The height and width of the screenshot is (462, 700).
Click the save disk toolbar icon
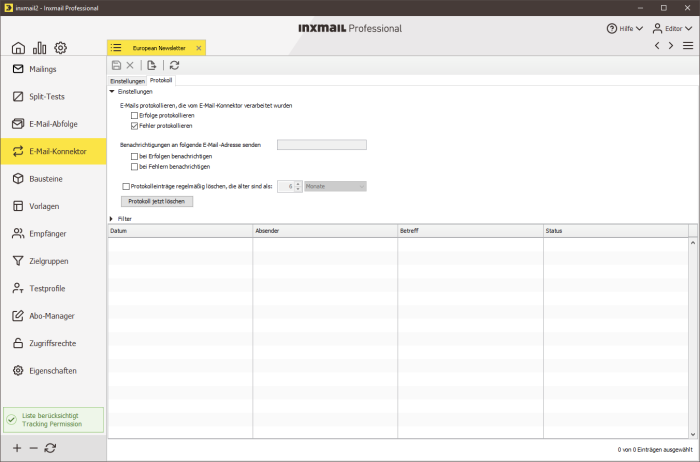(117, 65)
